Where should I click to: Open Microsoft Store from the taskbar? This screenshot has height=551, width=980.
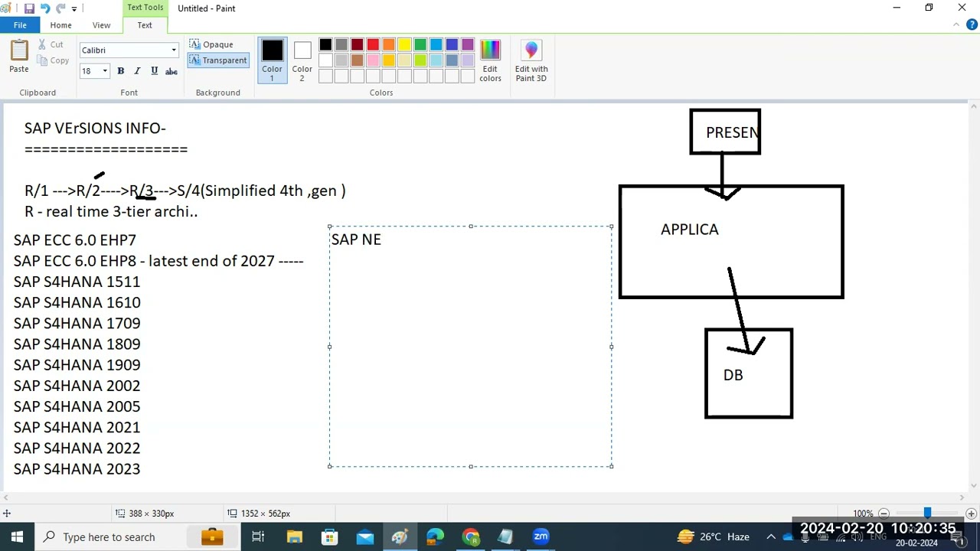coord(329,536)
